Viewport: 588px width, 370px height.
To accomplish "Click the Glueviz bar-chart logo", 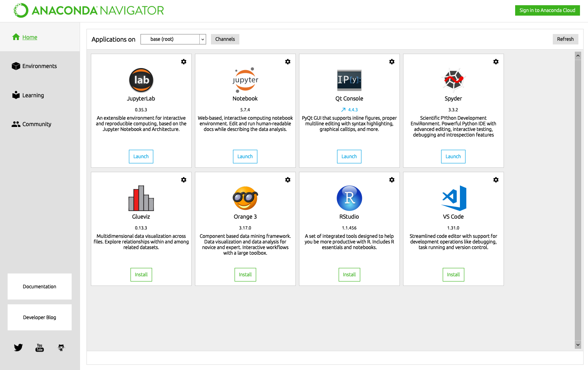I will 141,198.
